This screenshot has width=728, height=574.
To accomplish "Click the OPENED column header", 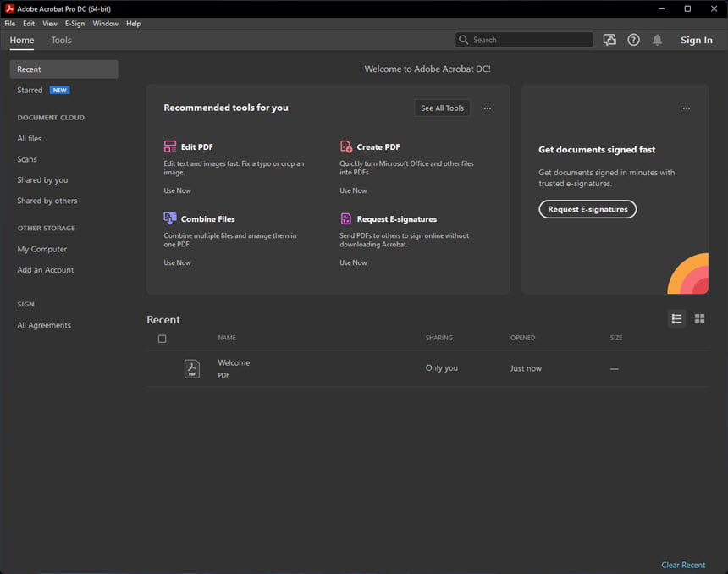I will [523, 338].
